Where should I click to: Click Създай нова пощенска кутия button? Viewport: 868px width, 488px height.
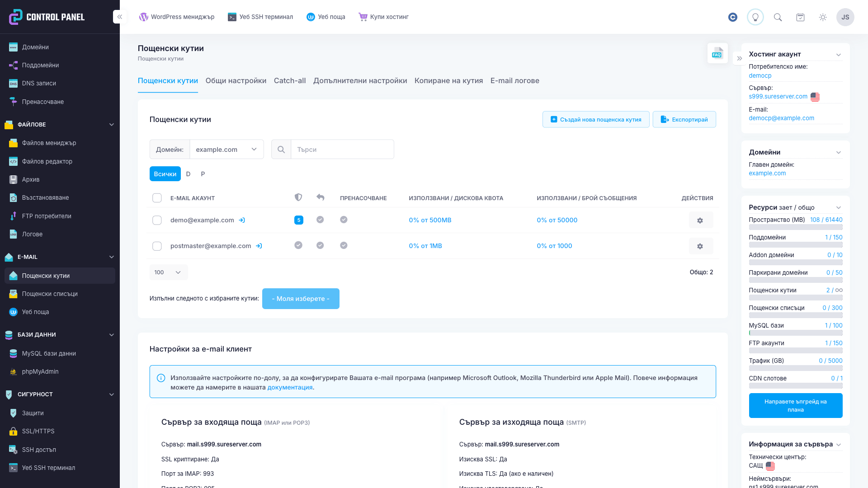[596, 120]
